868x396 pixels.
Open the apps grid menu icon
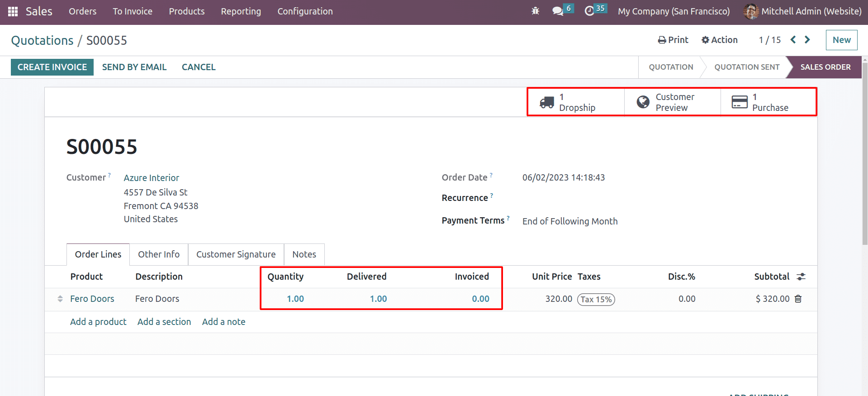click(x=13, y=11)
